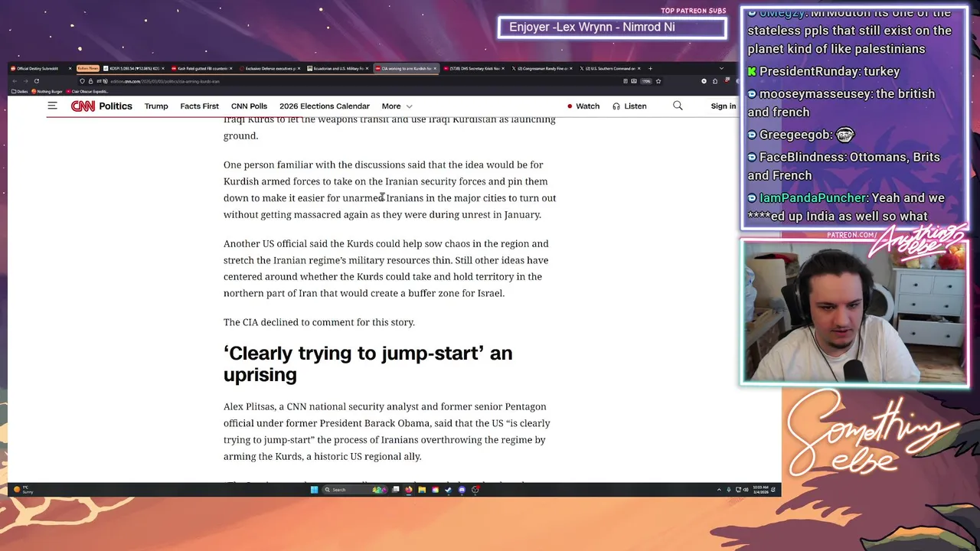Go to the CNN Politics section
This screenshot has width=980, height=551.
coord(116,106)
